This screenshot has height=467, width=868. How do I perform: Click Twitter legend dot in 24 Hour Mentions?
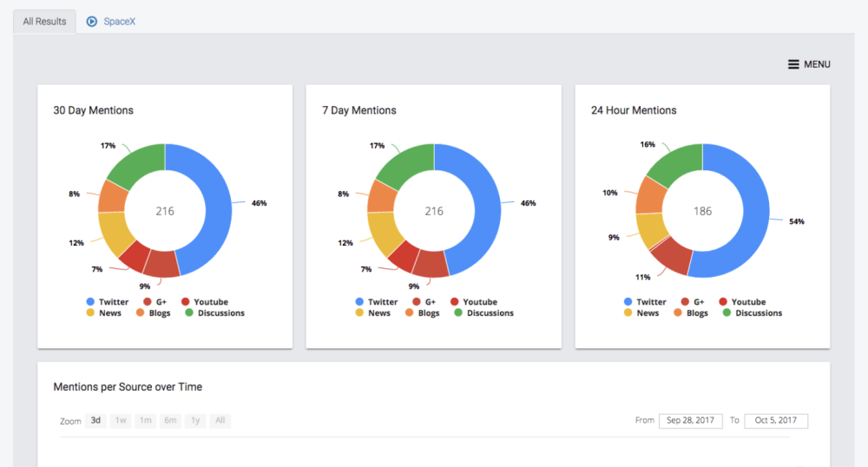pos(628,302)
